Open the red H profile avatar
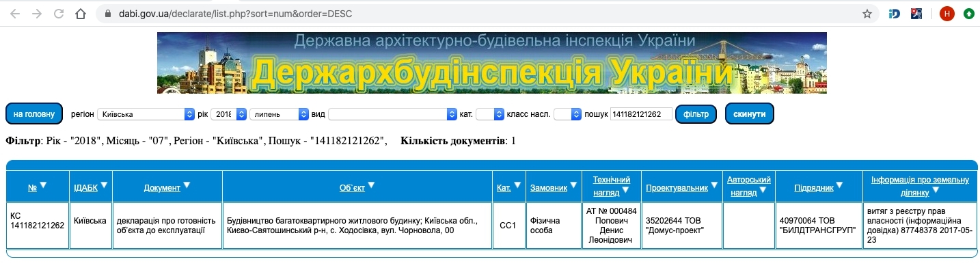This screenshot has width=980, height=268. pyautogui.click(x=947, y=14)
